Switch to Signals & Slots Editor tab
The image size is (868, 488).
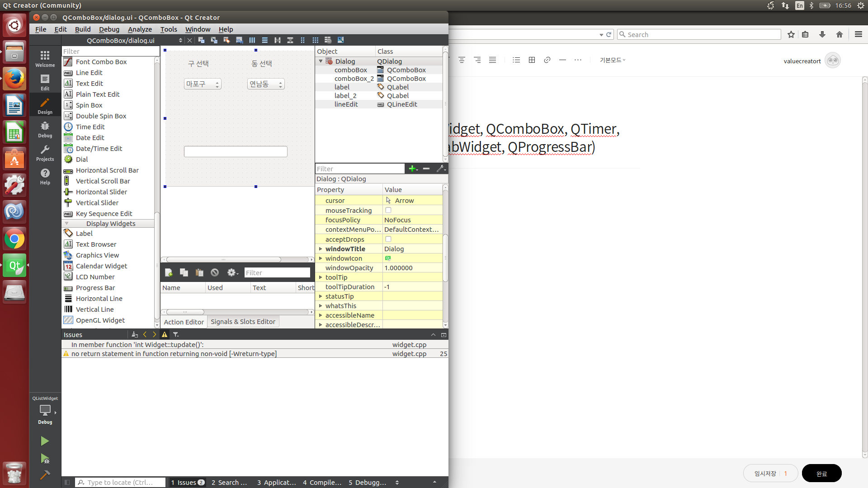point(243,322)
